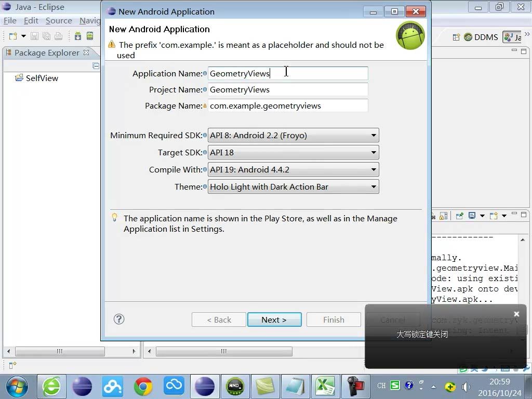Select the Package Explorer tab
The height and width of the screenshot is (399, 532).
(47, 52)
